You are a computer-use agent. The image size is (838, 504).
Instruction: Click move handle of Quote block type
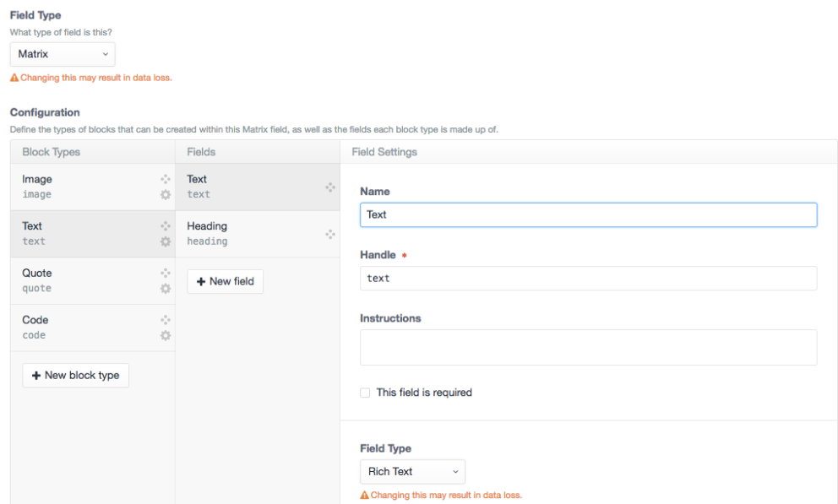166,274
